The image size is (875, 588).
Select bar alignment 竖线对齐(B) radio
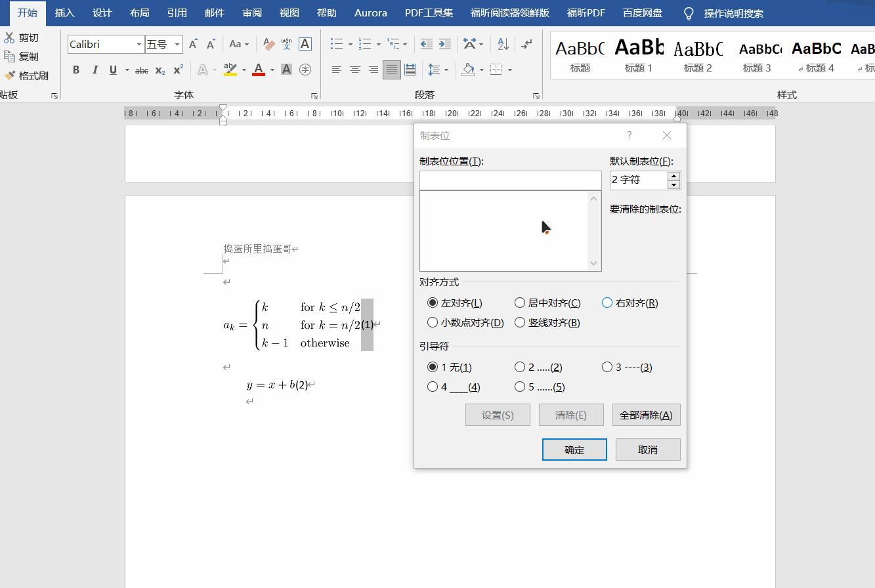click(x=547, y=322)
